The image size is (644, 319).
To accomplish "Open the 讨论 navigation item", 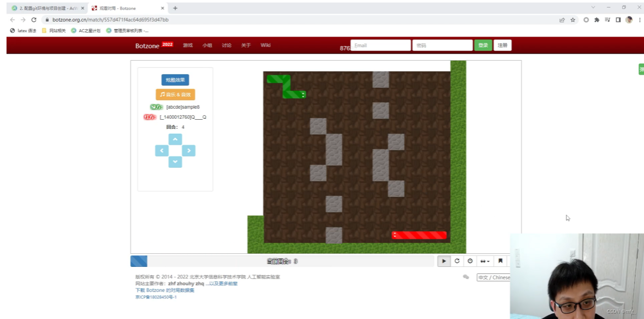I will (x=227, y=45).
